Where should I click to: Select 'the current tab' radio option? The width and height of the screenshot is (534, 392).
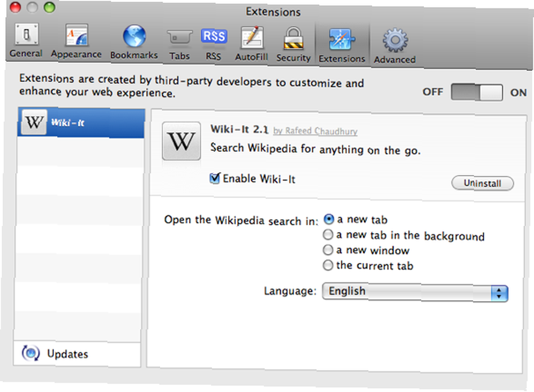(x=328, y=265)
